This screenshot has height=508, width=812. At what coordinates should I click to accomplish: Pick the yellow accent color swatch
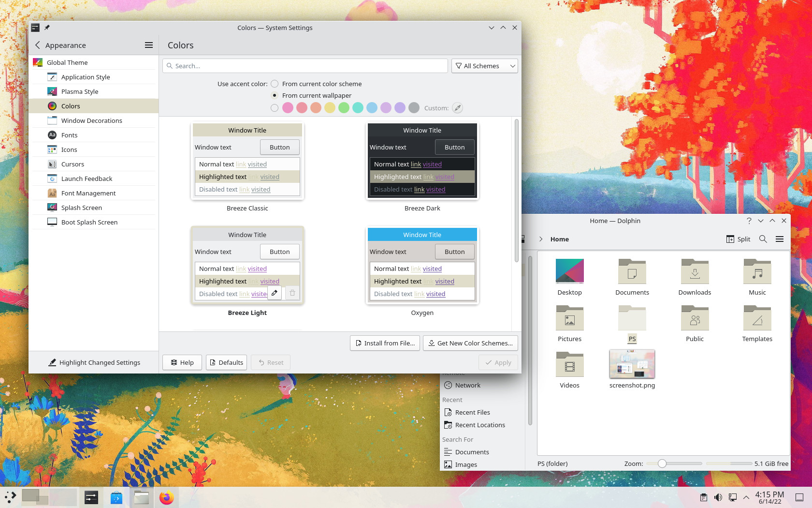click(330, 108)
